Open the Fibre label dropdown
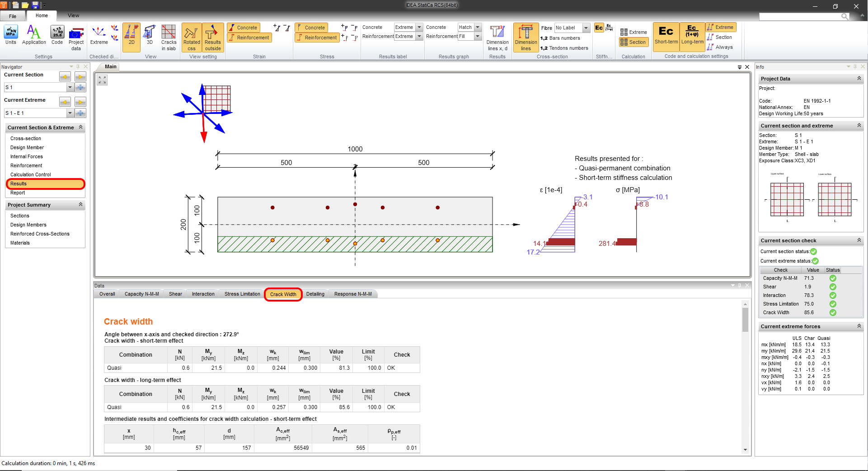The height and width of the screenshot is (471, 868). (x=586, y=28)
